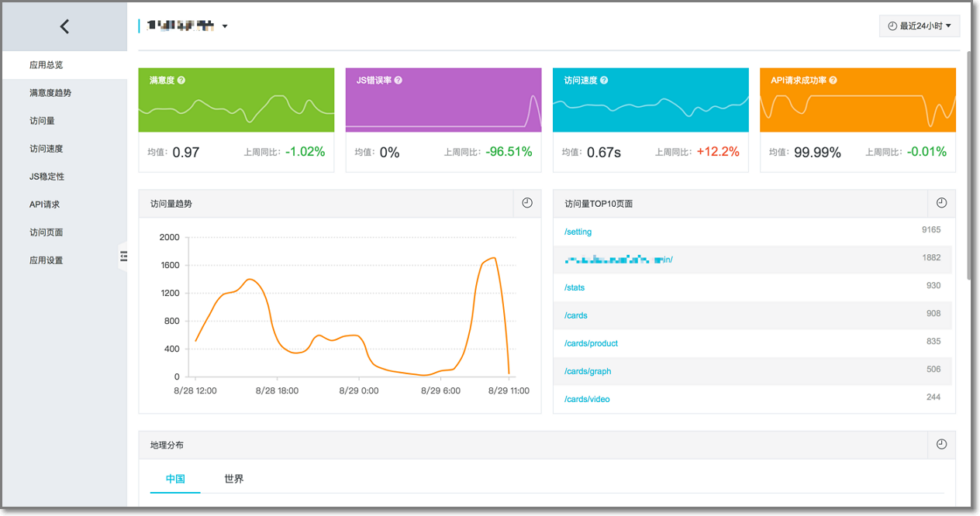
Task: Click the help icon next to API请求成功率
Action: click(x=833, y=81)
